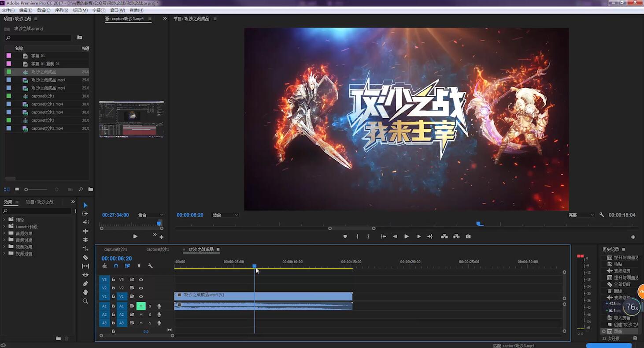Mute audio track A3
This screenshot has height=348, width=644.
[141, 323]
